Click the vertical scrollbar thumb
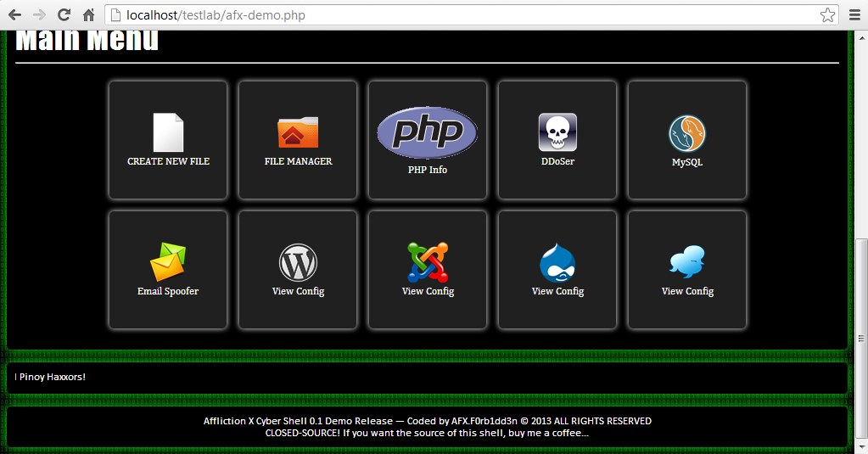 [x=861, y=339]
